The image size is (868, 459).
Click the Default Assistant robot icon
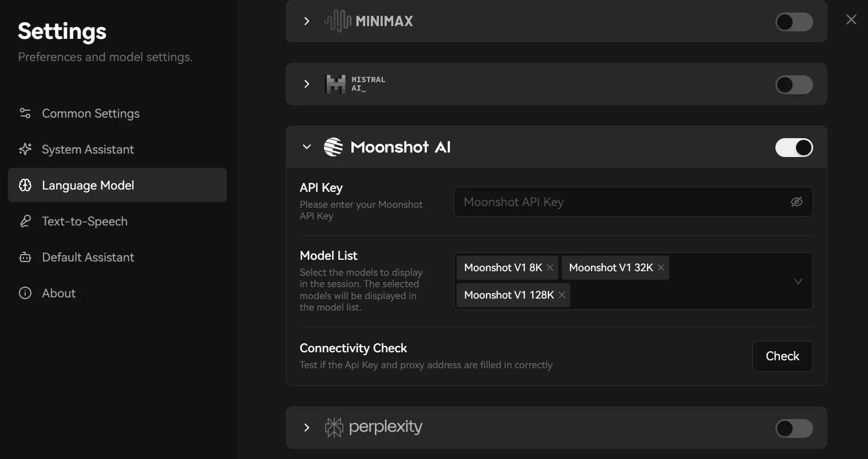(25, 257)
